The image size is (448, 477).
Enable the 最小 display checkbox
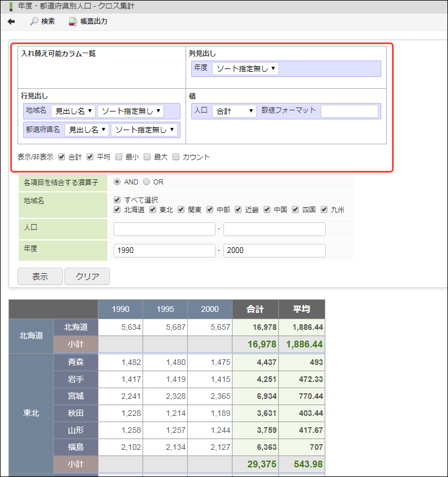(x=119, y=157)
